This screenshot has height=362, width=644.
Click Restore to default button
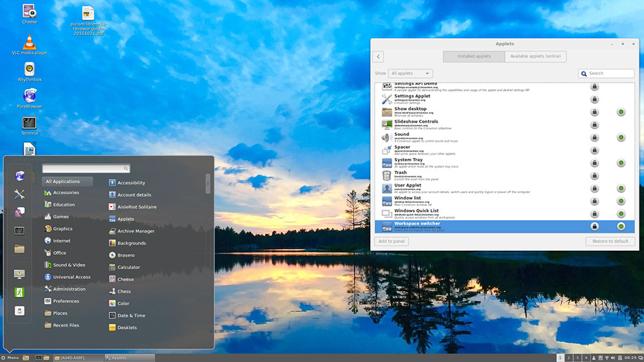pyautogui.click(x=610, y=241)
